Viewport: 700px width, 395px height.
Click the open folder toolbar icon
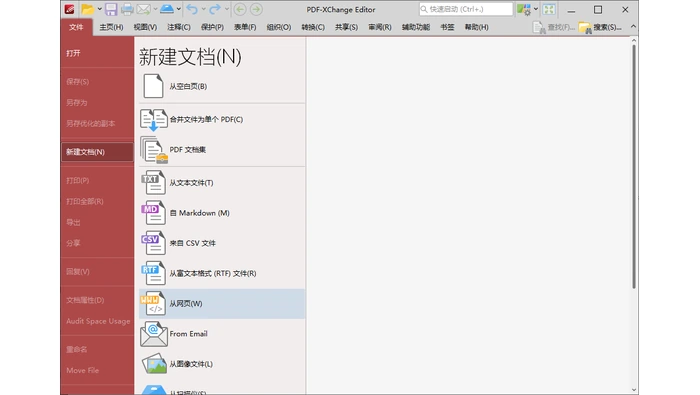88,9
